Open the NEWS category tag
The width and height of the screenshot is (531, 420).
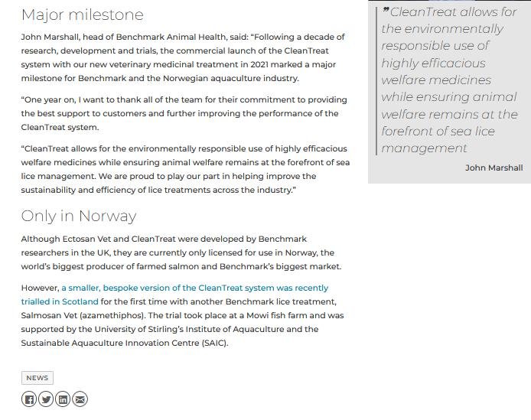37,378
